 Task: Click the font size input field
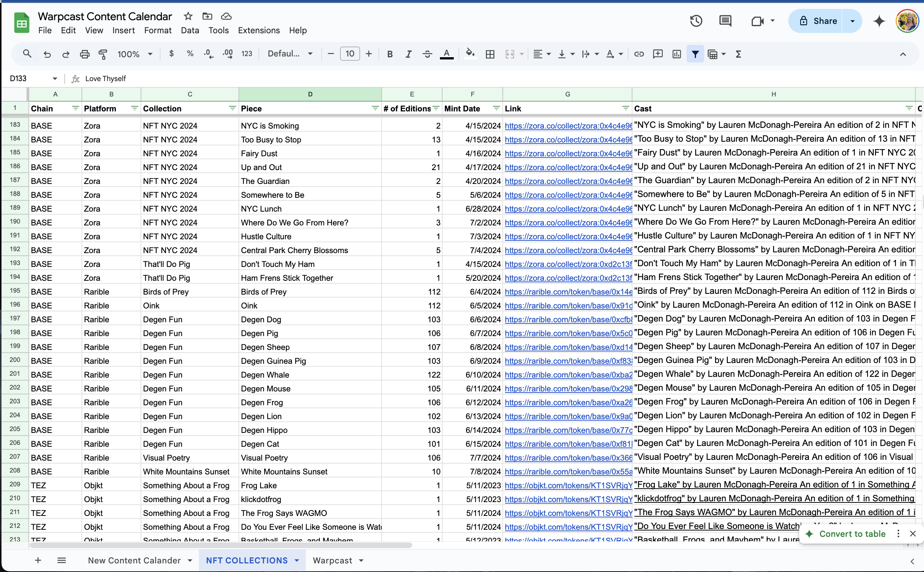[349, 54]
